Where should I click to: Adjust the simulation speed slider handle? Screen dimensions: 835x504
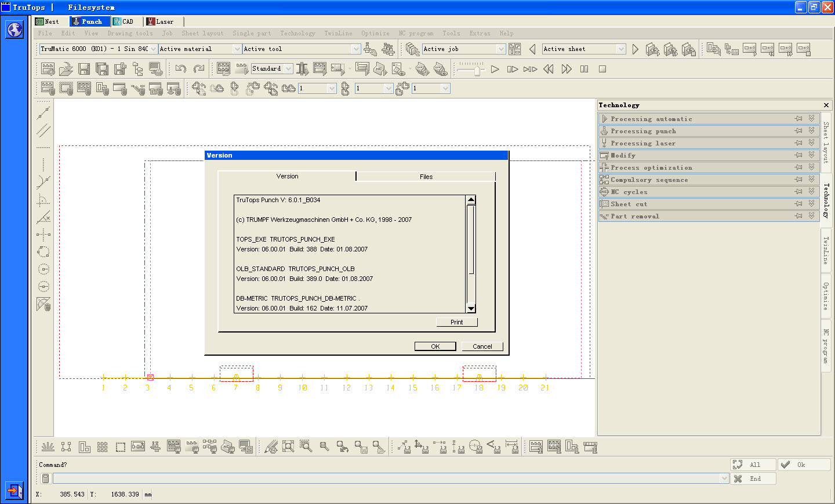pos(477,71)
